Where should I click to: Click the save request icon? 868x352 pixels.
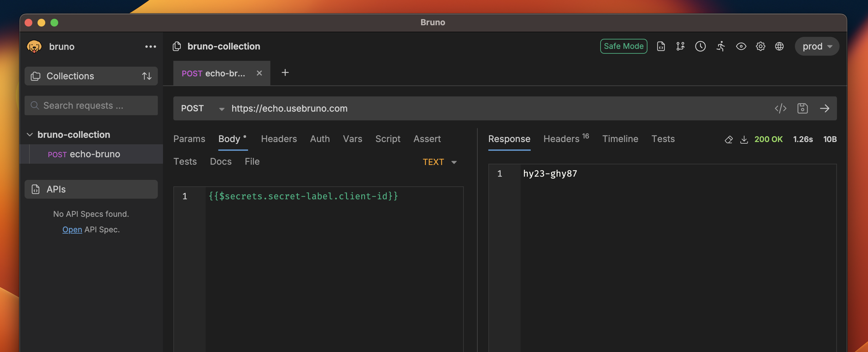tap(802, 108)
